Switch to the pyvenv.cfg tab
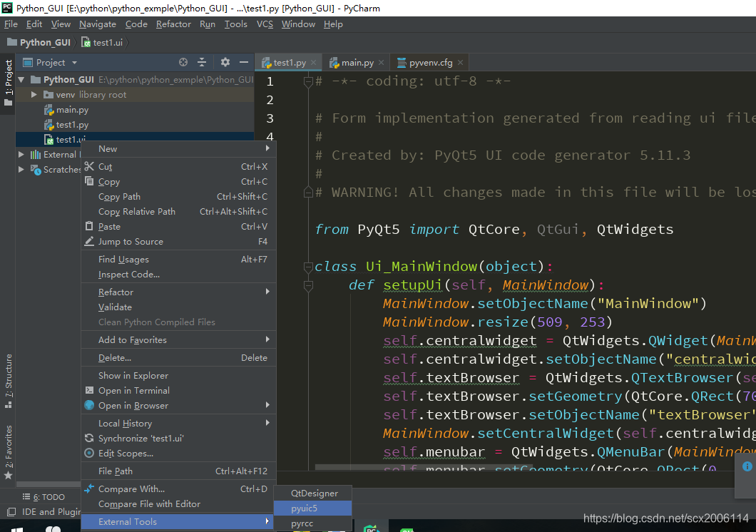Screen dimensions: 756x532 coord(430,63)
